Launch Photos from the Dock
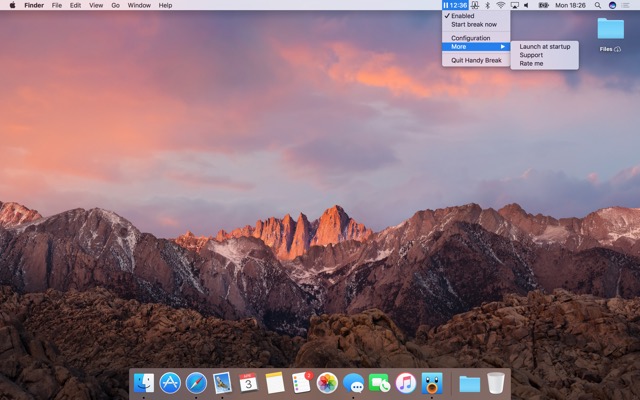 [x=327, y=383]
